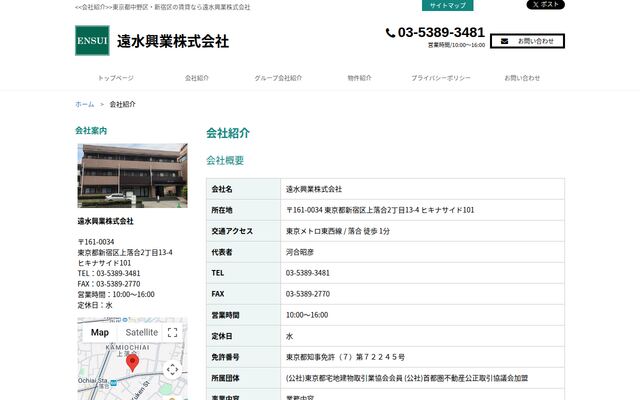
Task: Click the 会社案内 sidebar heading
Action: click(91, 131)
